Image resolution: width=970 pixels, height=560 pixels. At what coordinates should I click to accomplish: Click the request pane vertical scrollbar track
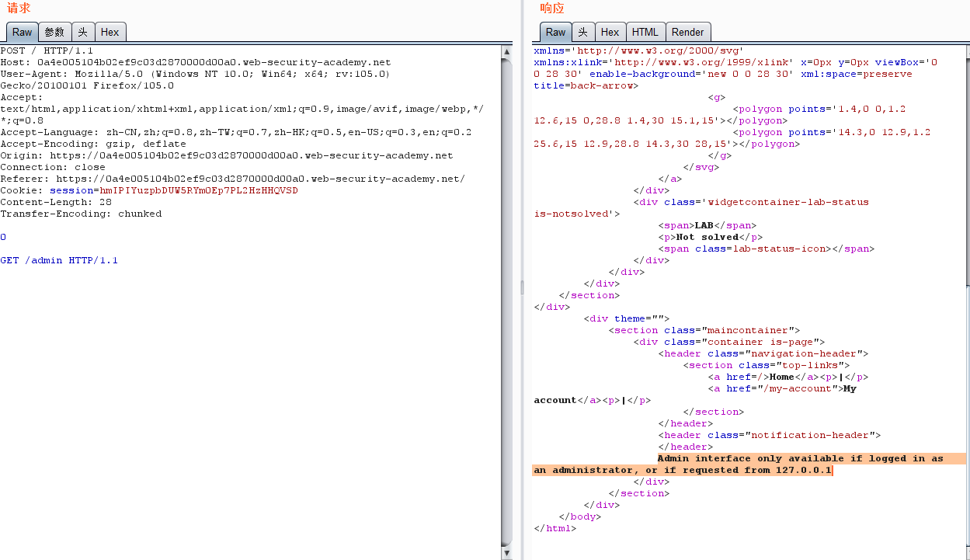(x=507, y=311)
